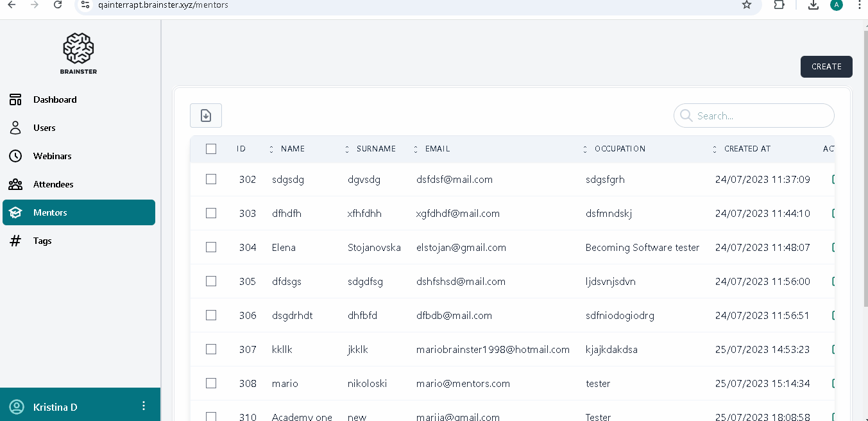Click the Tags hash icon

click(15, 241)
